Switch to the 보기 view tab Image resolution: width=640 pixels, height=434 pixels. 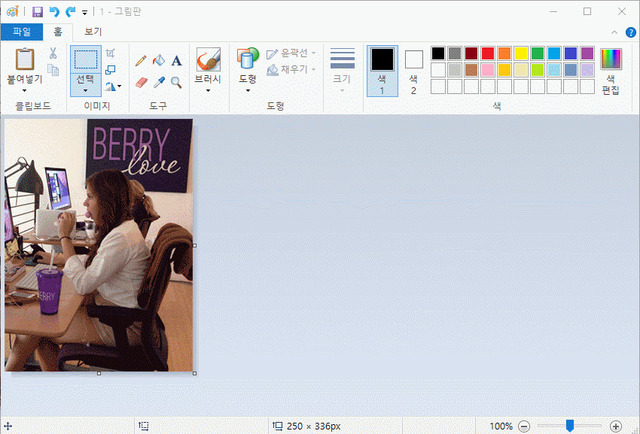[93, 32]
